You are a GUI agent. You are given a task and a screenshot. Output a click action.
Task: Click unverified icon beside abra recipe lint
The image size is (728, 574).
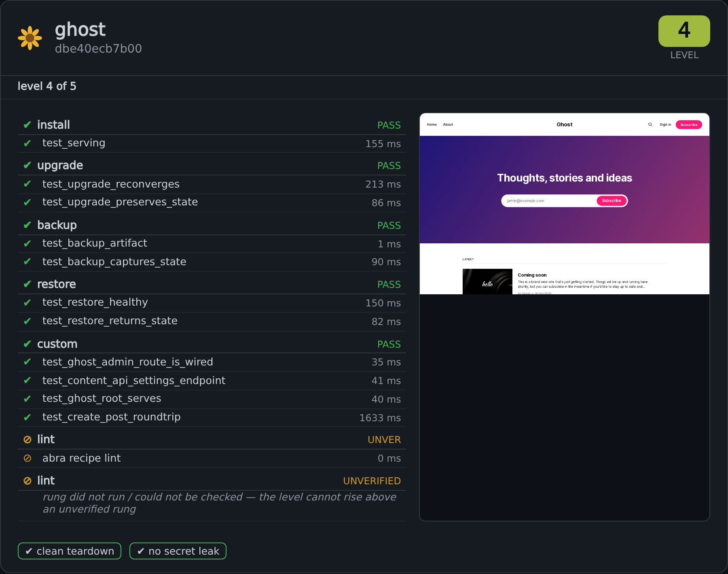28,458
